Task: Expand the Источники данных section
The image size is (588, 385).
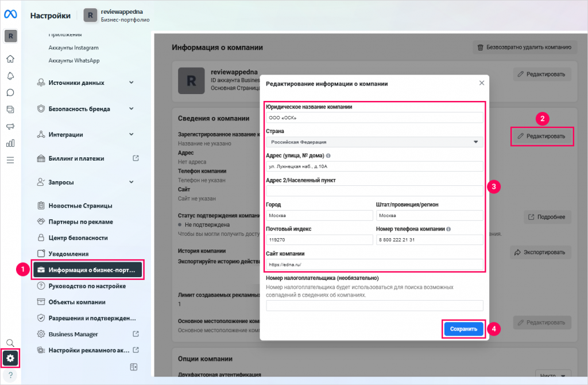Action: [86, 83]
